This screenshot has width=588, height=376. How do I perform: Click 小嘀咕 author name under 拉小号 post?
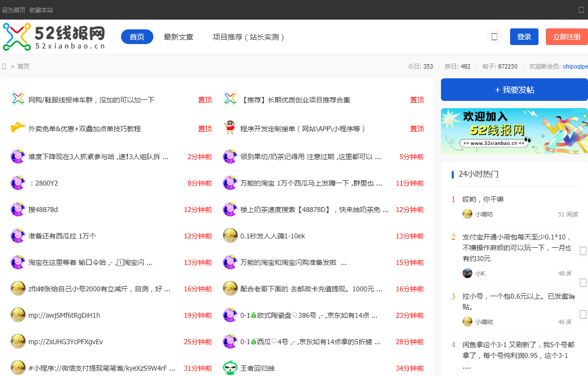(x=484, y=322)
